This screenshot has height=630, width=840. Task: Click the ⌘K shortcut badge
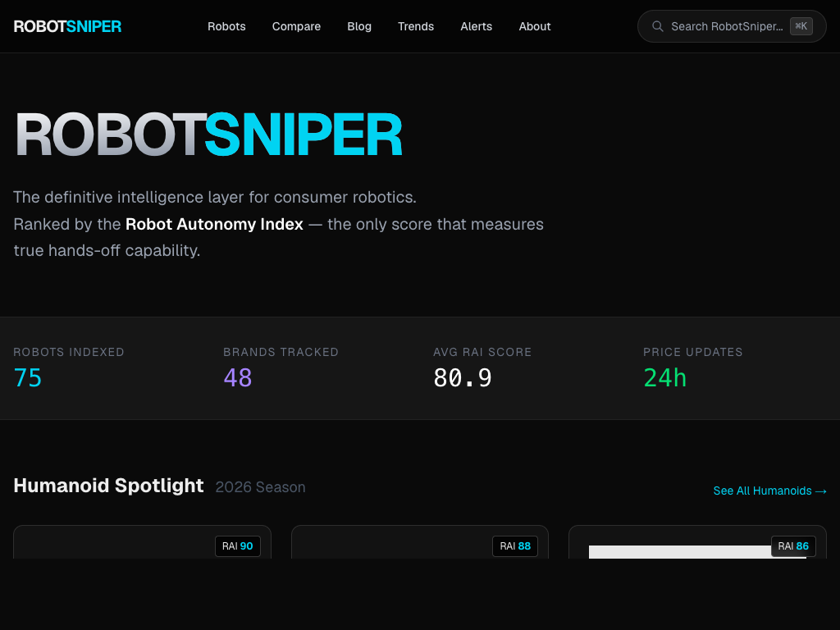click(x=801, y=26)
